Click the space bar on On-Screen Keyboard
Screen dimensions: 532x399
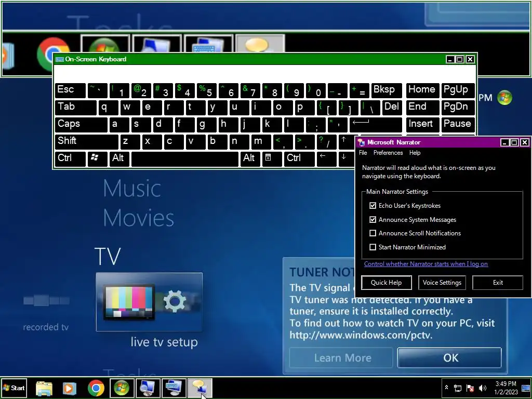(185, 159)
